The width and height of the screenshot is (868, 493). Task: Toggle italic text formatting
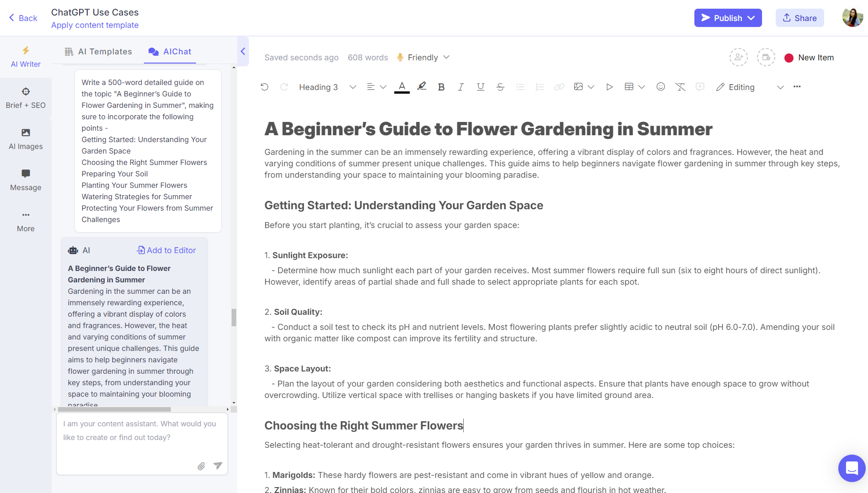coord(460,87)
